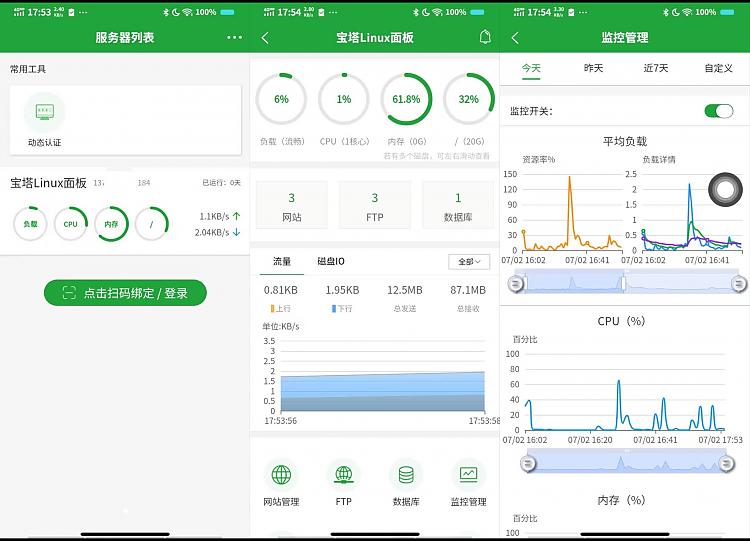Open the 数据库 count tile
This screenshot has height=541, width=750.
458,206
